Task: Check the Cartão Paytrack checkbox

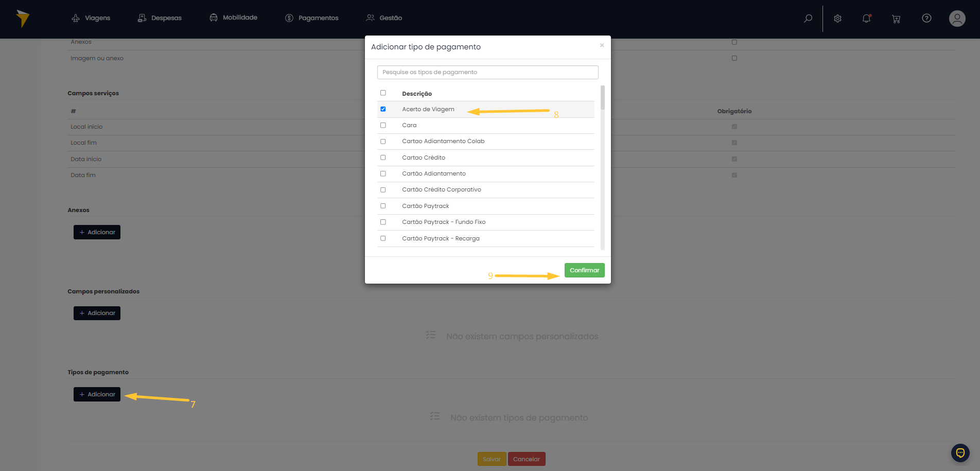Action: tap(383, 206)
